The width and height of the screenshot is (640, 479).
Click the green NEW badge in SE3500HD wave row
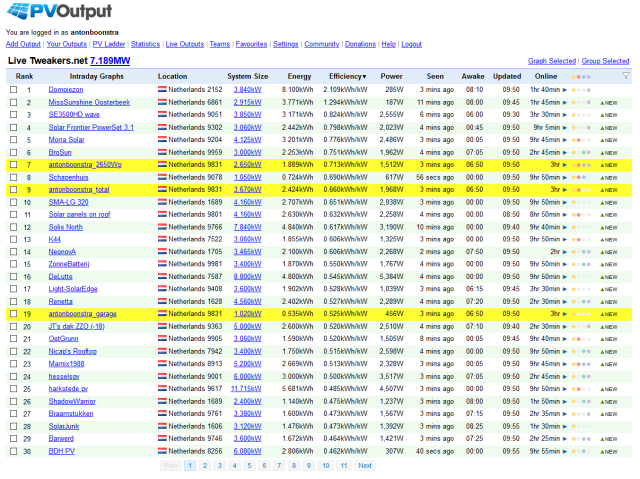coord(609,115)
